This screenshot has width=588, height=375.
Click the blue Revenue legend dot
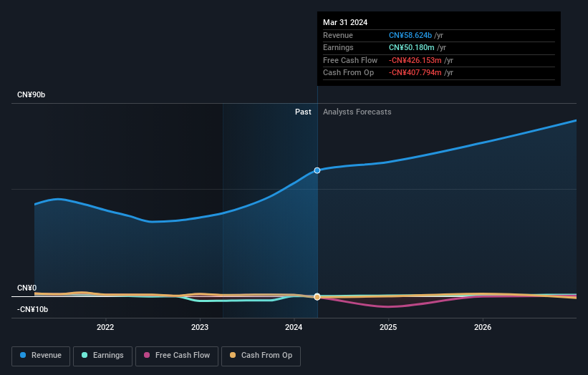tap(23, 355)
